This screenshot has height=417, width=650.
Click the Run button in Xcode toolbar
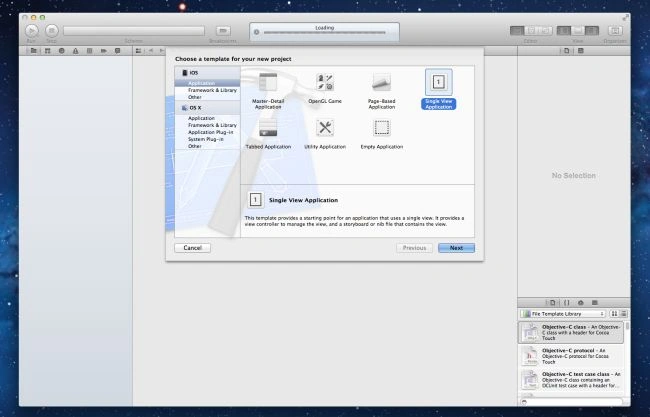pos(32,31)
